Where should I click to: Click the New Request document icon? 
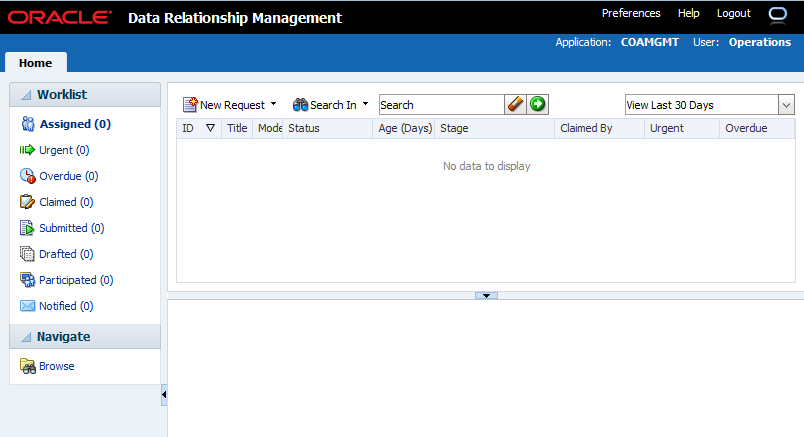[x=190, y=105]
